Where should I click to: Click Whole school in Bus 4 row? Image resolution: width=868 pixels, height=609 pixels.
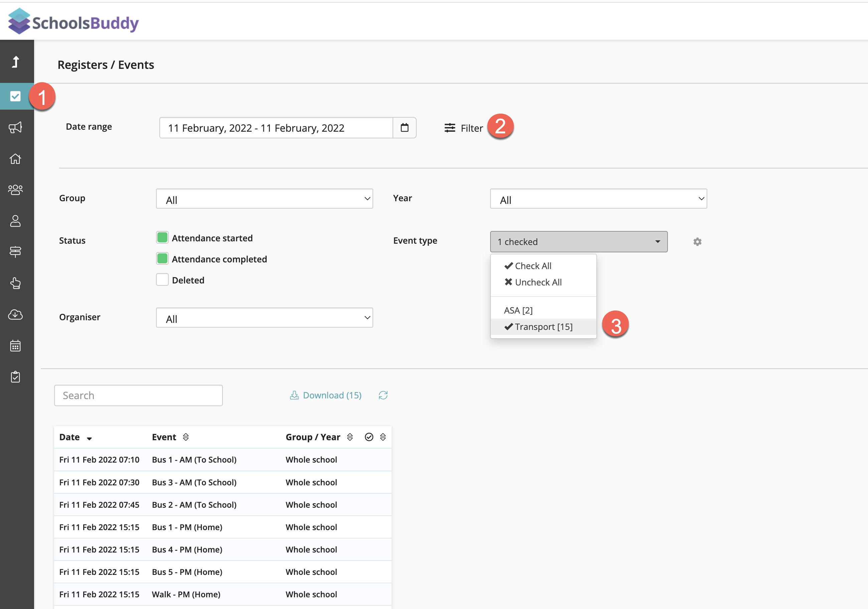coord(311,549)
